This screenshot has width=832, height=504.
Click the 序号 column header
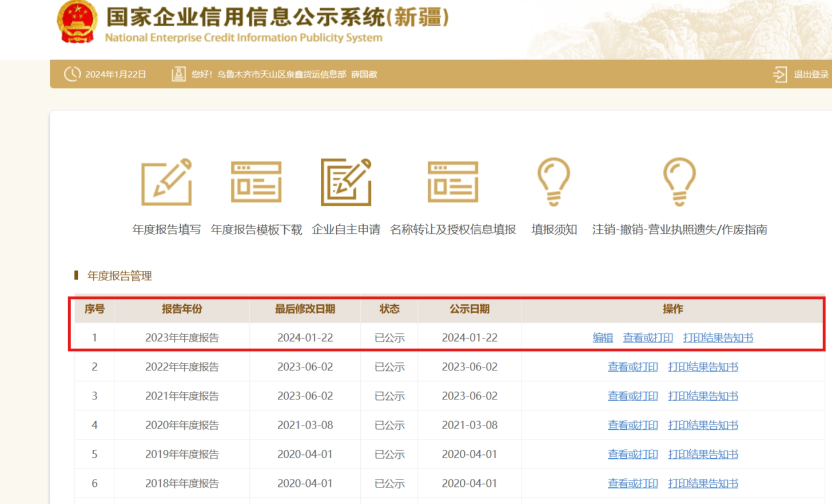[x=94, y=309]
